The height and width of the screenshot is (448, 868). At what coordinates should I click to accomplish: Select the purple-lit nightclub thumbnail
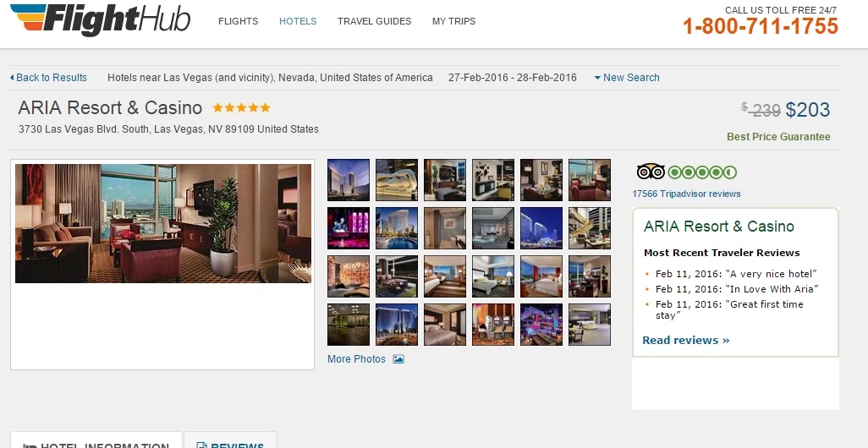pos(541,324)
